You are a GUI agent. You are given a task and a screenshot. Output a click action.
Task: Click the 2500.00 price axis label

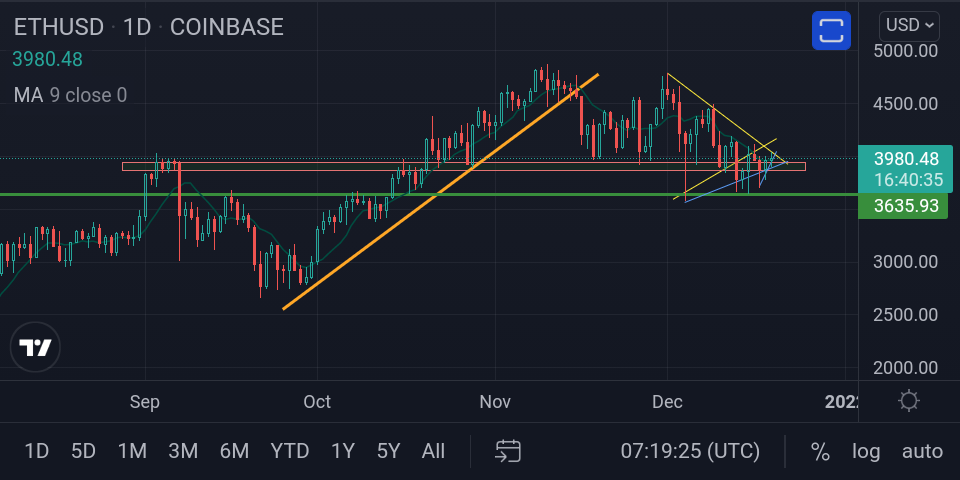coord(906,315)
